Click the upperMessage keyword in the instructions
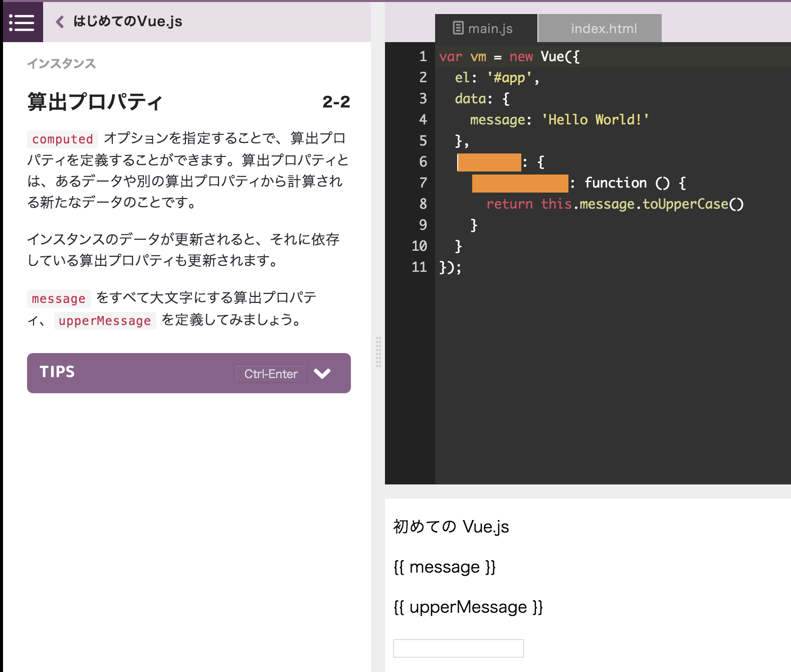 pos(105,320)
